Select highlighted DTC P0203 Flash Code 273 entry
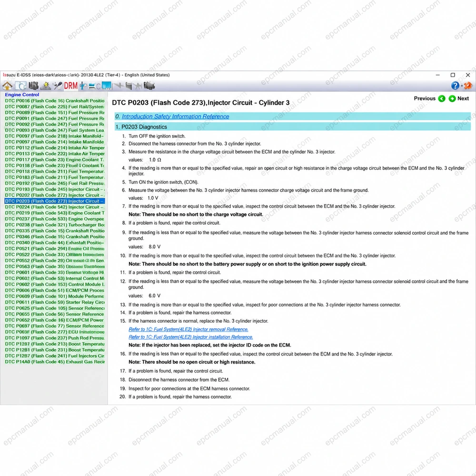This screenshot has width=476, height=476. coord(55,201)
